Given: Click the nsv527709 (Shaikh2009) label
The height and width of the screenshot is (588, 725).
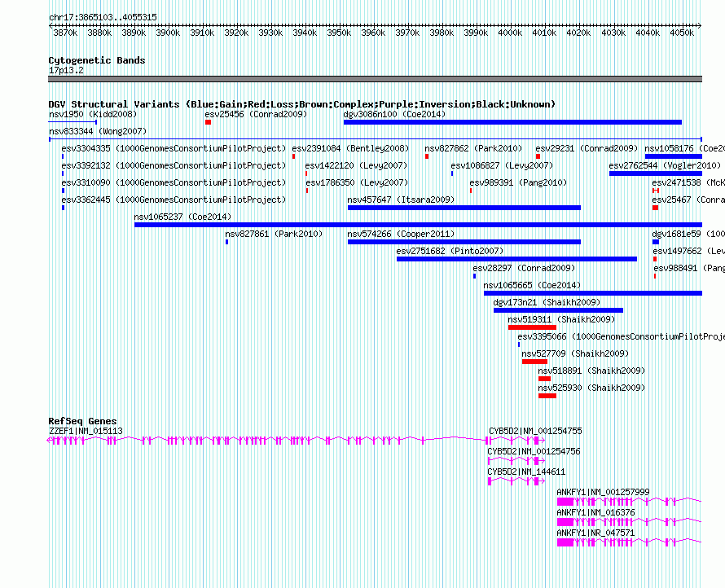Looking at the screenshot, I should click(575, 353).
